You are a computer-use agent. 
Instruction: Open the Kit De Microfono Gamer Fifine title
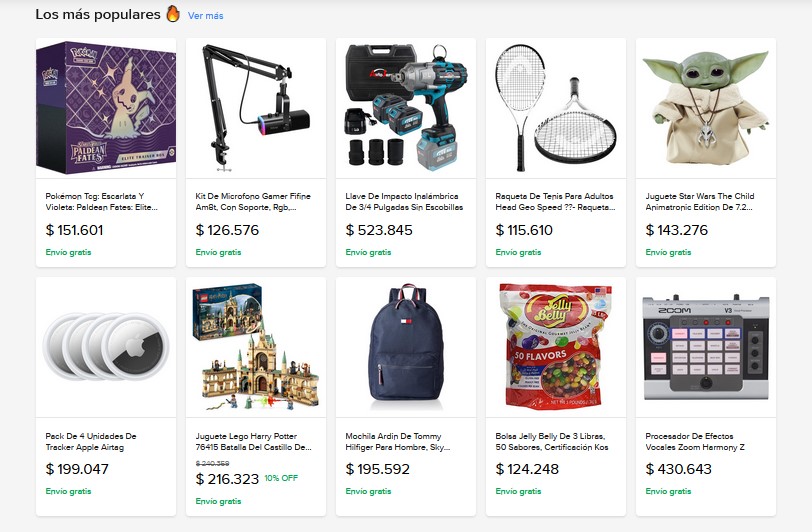tap(253, 202)
